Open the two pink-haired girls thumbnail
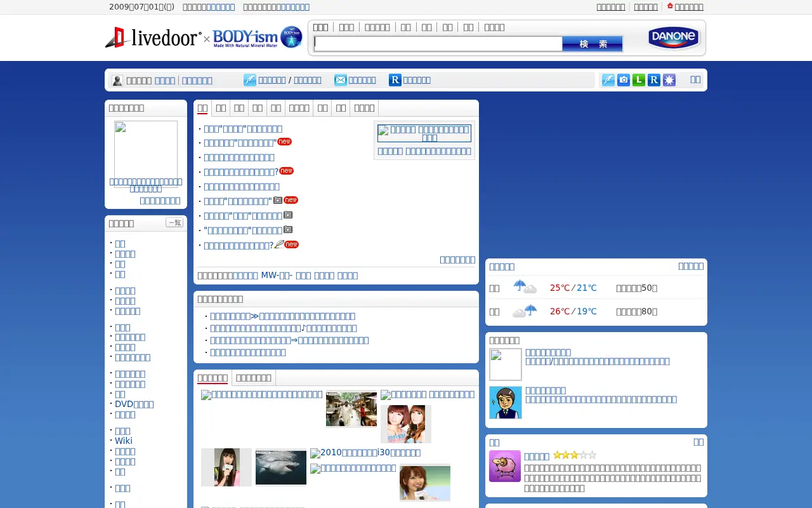Screen dimensions: 812x508 [x=406, y=424]
